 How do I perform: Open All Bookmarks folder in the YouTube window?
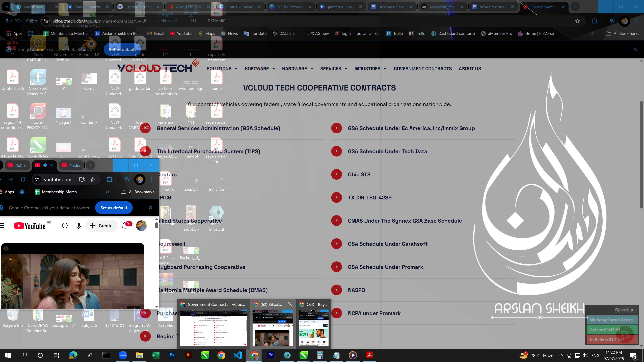(x=138, y=192)
